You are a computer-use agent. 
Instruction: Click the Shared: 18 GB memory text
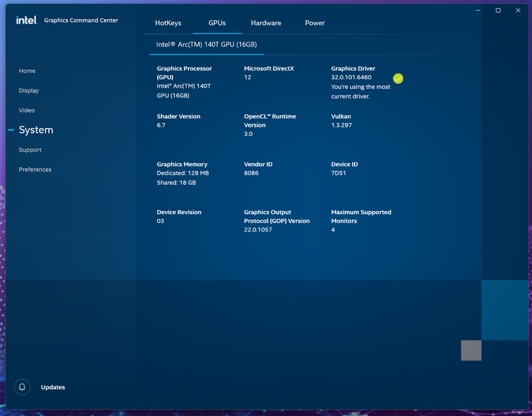pos(176,183)
